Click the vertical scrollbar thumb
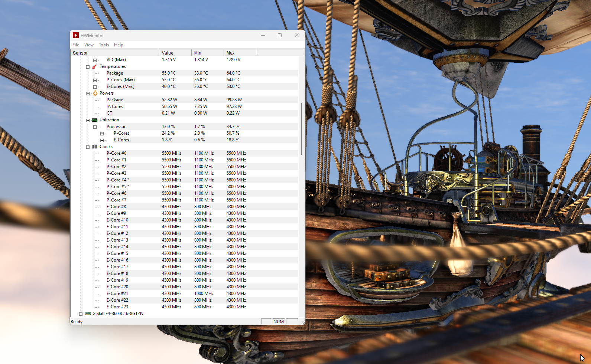 tap(302, 129)
